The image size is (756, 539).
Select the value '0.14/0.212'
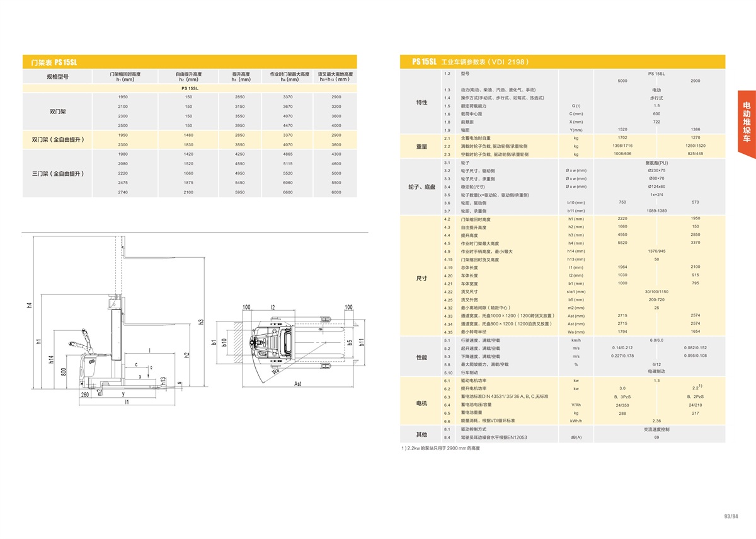tap(622, 348)
